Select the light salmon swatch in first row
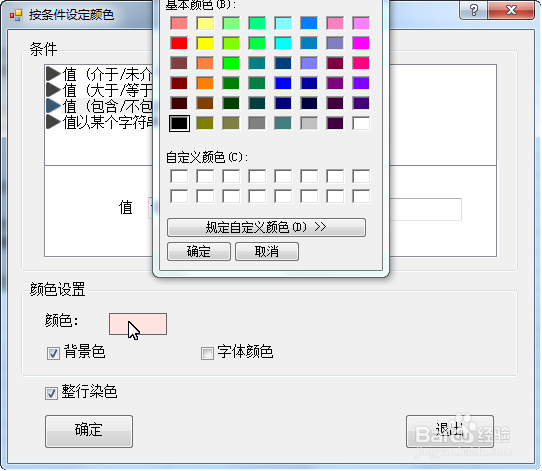The height and width of the screenshot is (471, 542). (179, 23)
